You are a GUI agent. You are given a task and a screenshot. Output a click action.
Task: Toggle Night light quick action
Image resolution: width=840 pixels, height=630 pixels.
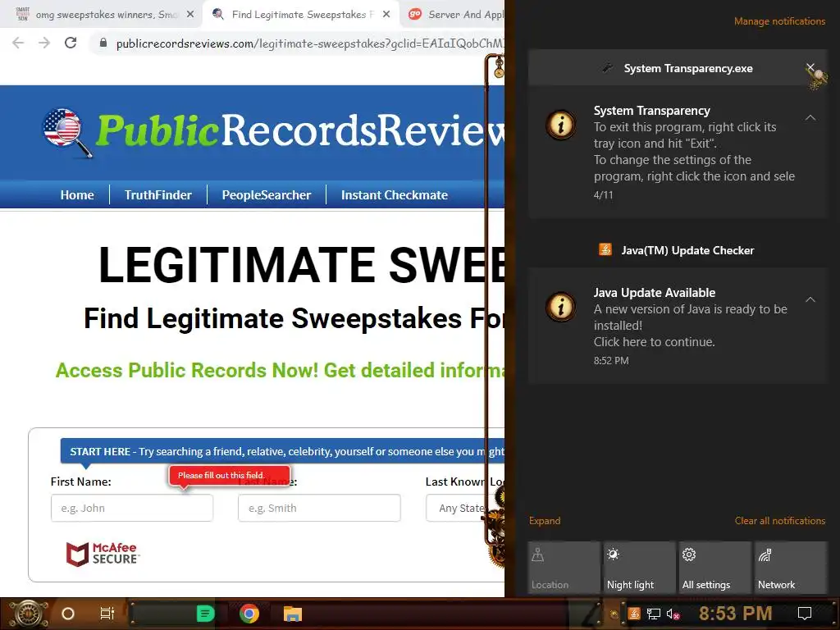[640, 568]
